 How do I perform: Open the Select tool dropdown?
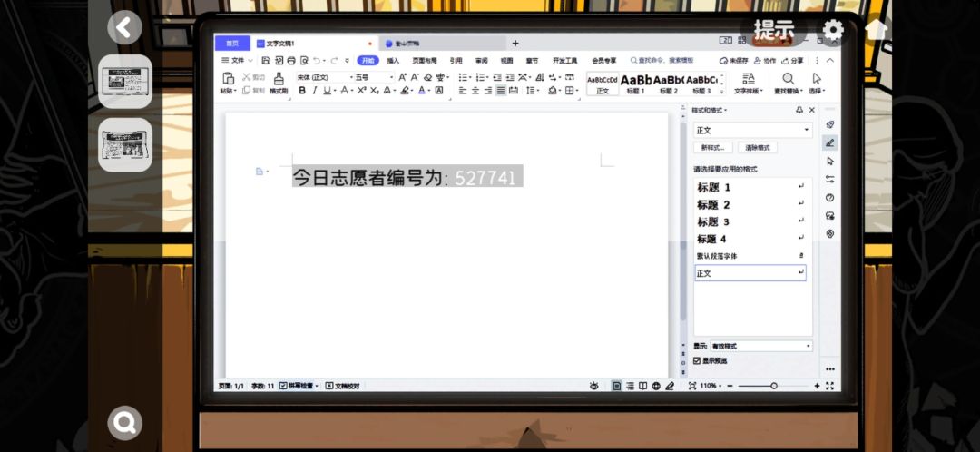817,91
